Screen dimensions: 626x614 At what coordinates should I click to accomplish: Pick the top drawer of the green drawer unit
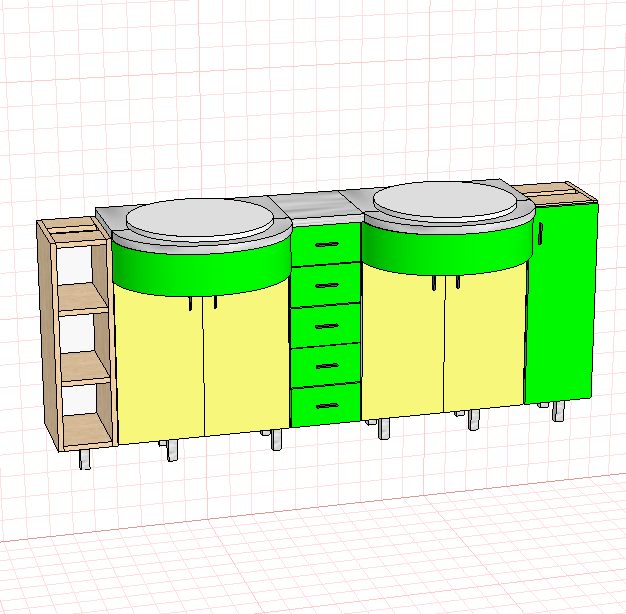(x=326, y=244)
